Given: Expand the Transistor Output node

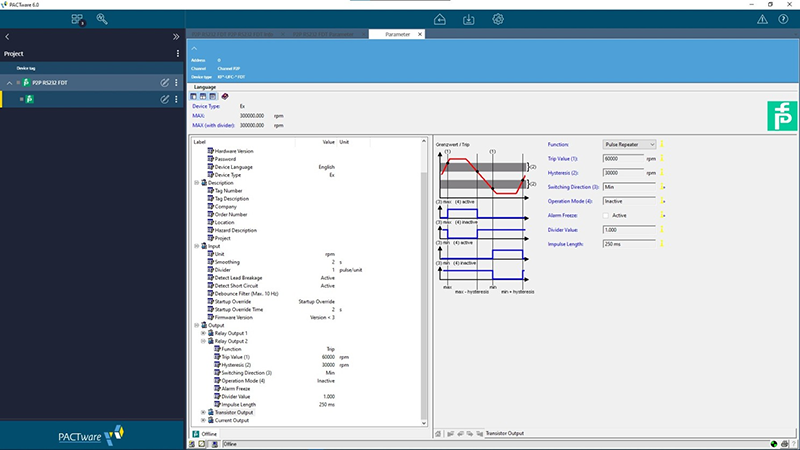Looking at the screenshot, I should click(x=203, y=412).
